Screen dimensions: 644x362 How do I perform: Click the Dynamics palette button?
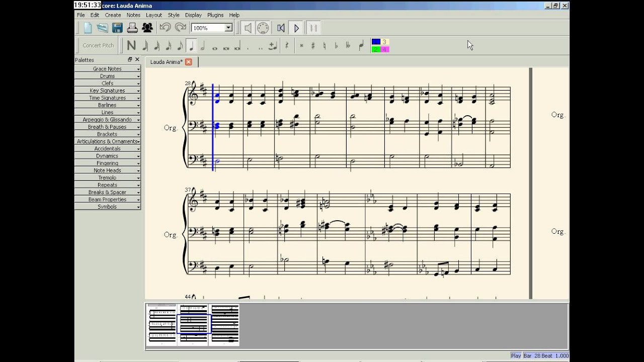pos(107,156)
